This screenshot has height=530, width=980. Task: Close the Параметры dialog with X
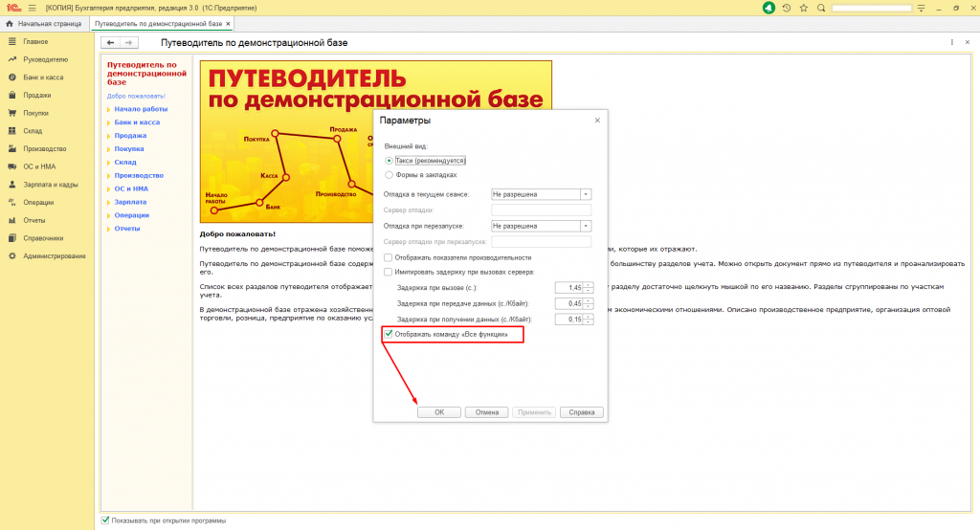coord(597,120)
